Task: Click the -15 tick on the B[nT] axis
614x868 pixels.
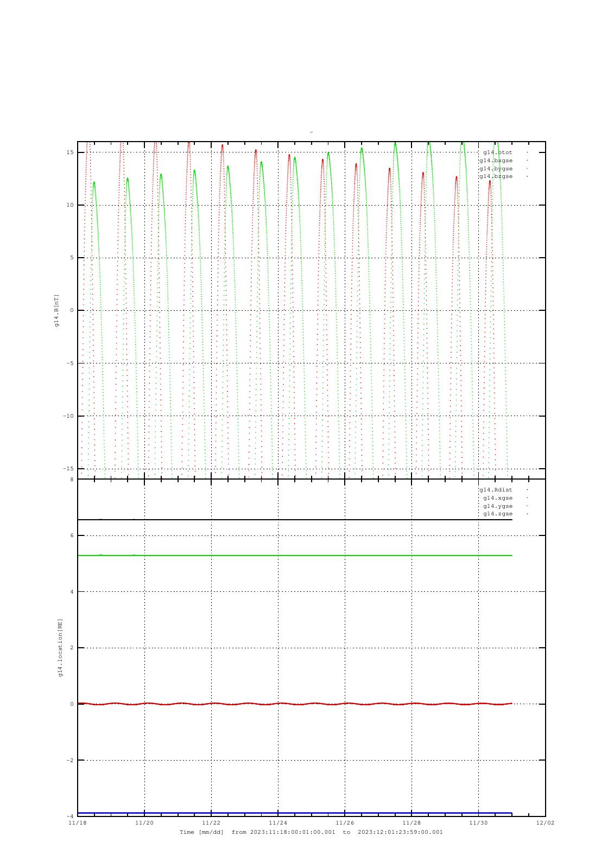Action: [68, 469]
